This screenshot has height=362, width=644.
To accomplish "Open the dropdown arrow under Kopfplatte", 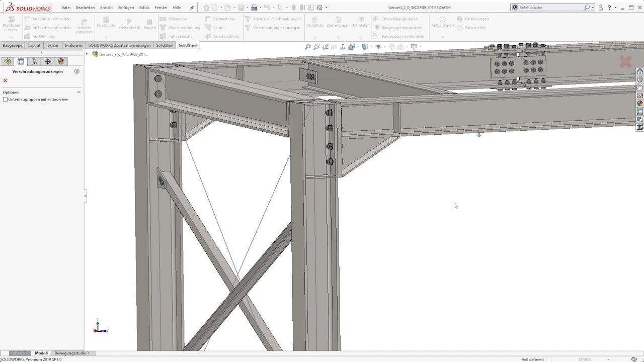I will click(106, 37).
